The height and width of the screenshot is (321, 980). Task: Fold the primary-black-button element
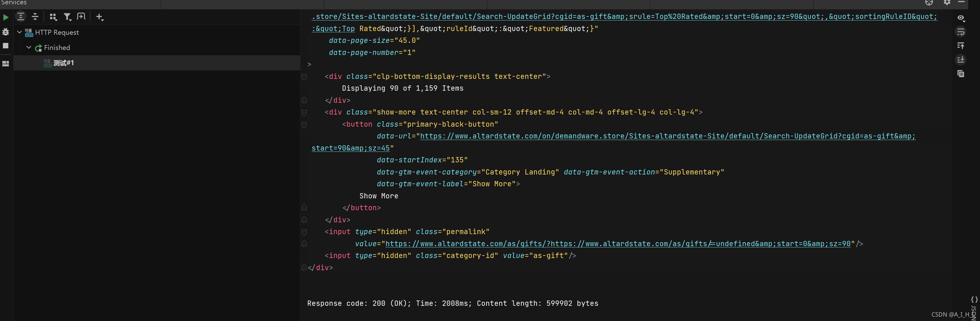(304, 125)
